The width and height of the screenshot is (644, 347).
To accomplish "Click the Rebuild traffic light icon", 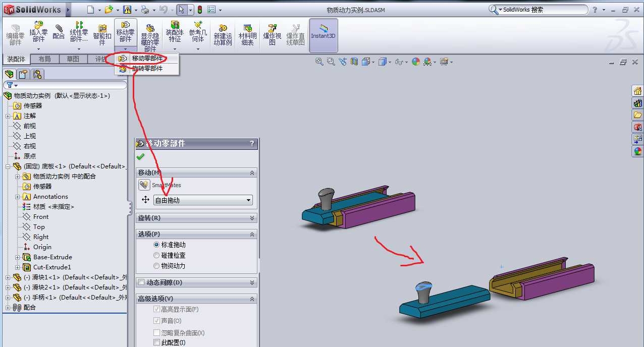I will click(199, 10).
